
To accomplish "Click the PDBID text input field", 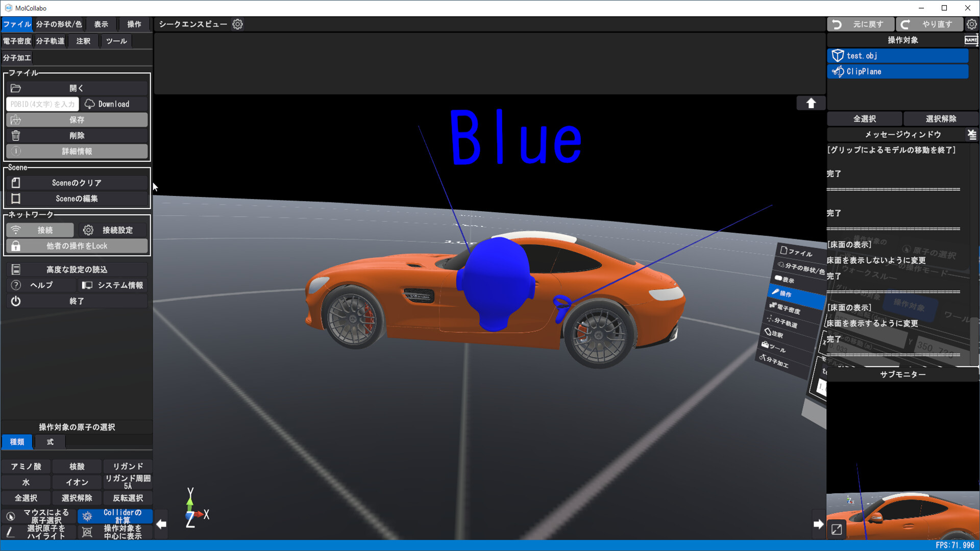I will coord(42,104).
